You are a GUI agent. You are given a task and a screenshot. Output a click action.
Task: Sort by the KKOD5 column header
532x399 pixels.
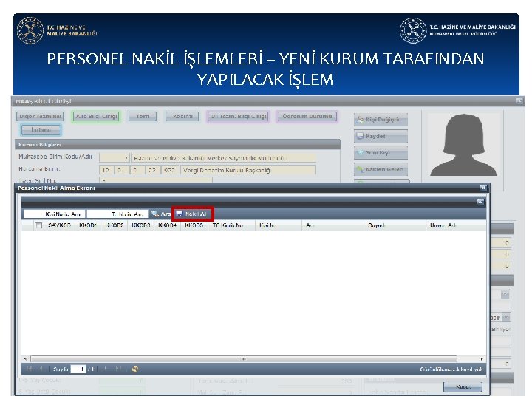point(194,225)
